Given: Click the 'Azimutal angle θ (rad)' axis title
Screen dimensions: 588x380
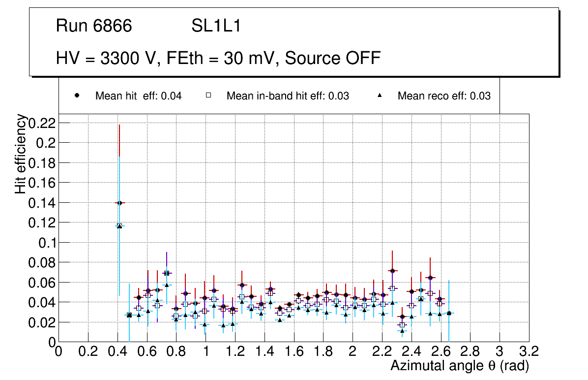Looking at the screenshot, I should (x=460, y=366).
